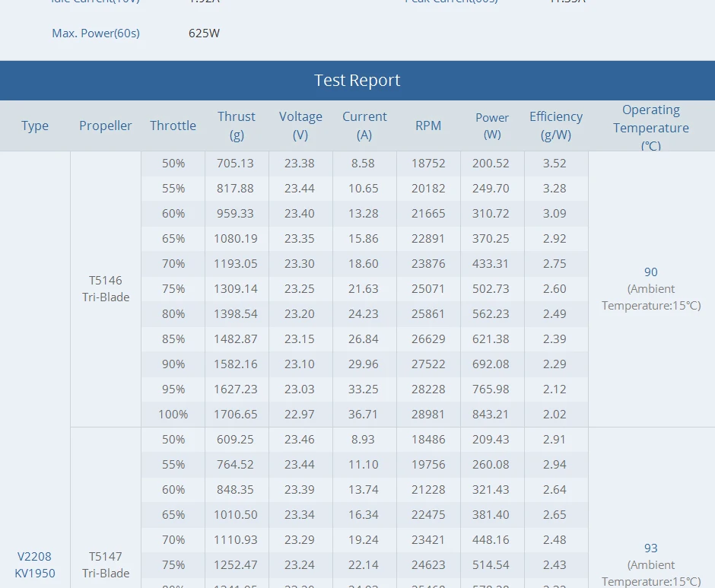Select the Type column header
This screenshot has height=588, width=715.
(x=35, y=126)
